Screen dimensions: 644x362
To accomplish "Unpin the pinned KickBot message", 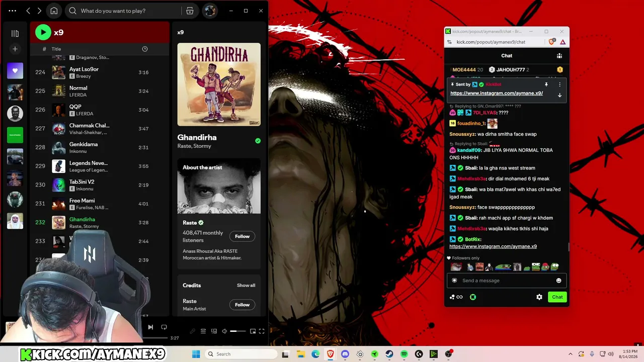I will click(546, 84).
